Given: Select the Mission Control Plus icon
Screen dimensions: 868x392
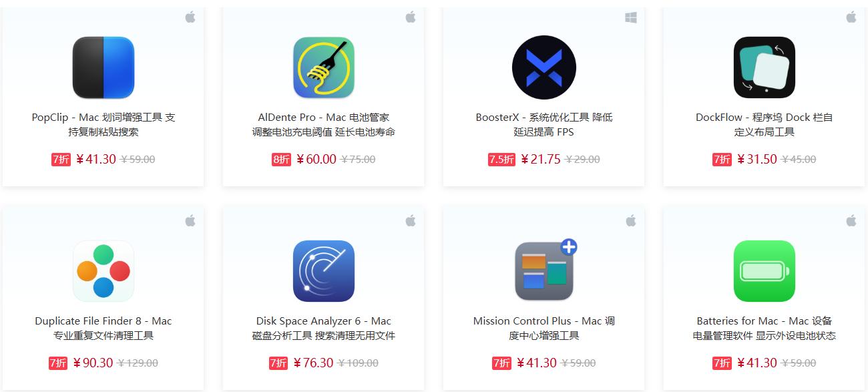Looking at the screenshot, I should pos(546,270).
